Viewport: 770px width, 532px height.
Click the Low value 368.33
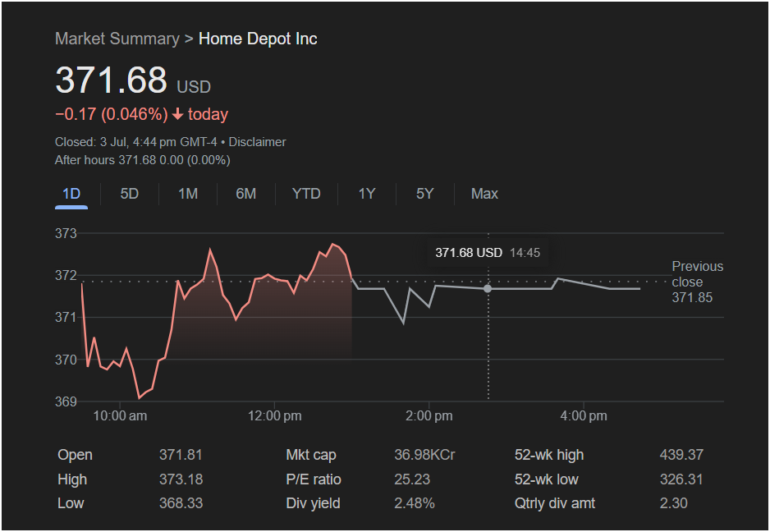coord(181,503)
